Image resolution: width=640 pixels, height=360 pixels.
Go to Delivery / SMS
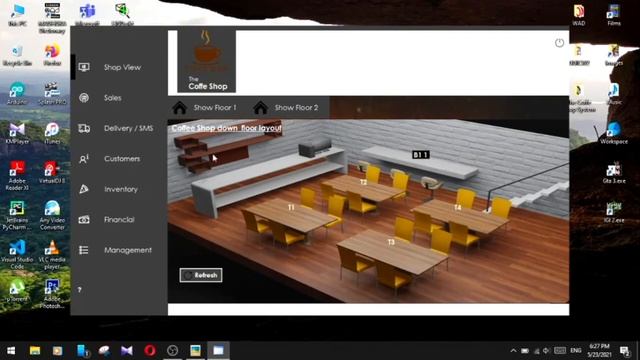(128, 128)
